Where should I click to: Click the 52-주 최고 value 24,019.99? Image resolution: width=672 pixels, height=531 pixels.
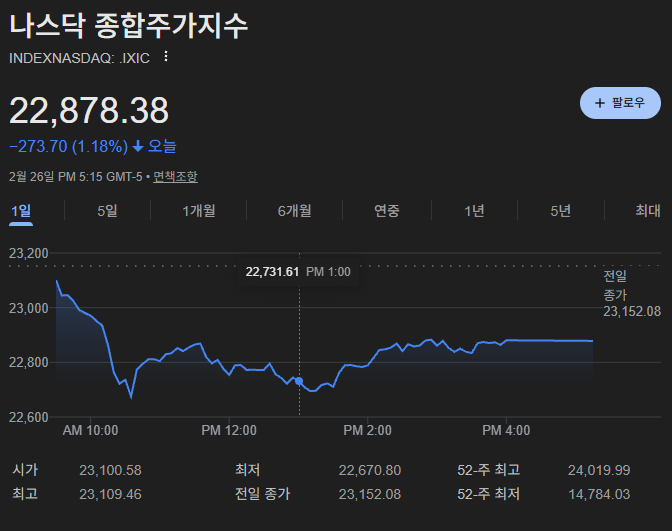point(596,470)
